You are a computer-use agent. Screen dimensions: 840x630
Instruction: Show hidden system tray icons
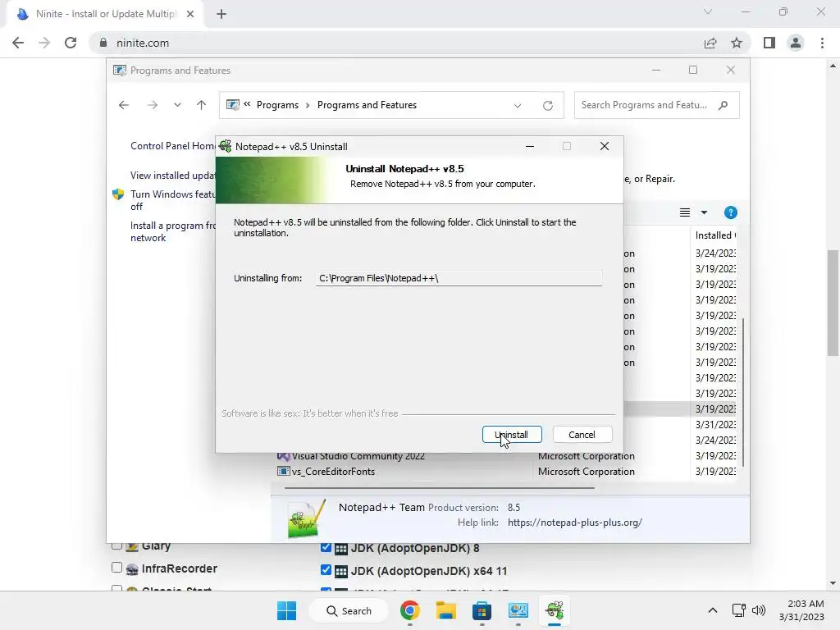click(x=713, y=610)
